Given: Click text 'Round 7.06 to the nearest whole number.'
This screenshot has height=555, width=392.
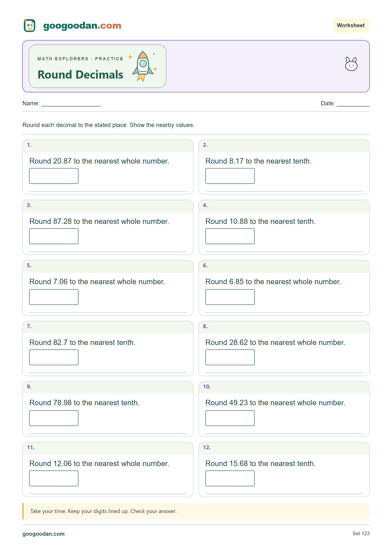Looking at the screenshot, I should [97, 282].
